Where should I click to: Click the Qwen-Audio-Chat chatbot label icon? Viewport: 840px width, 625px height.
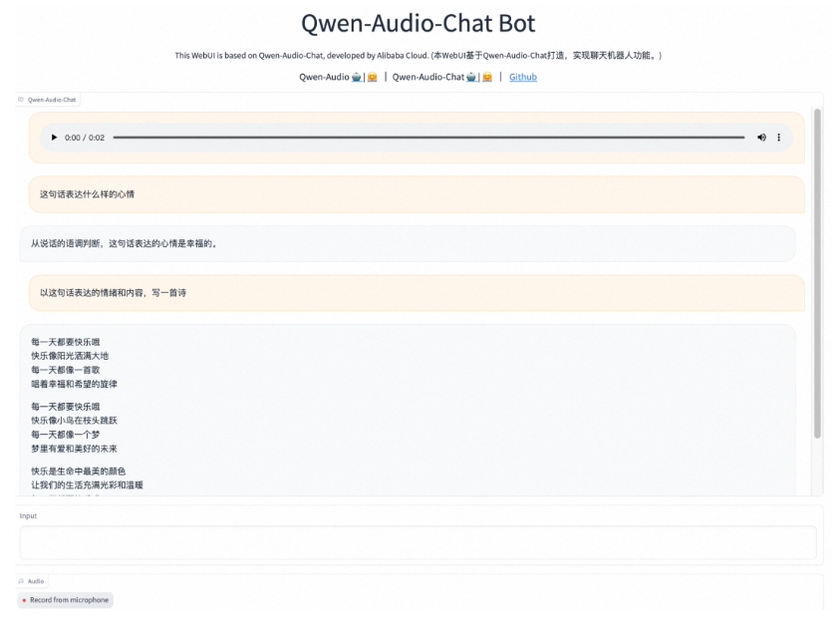click(21, 100)
